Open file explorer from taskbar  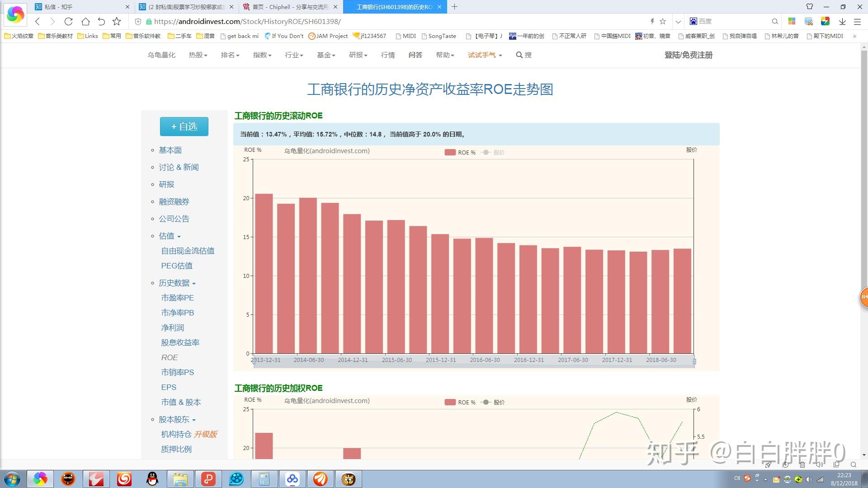[180, 479]
